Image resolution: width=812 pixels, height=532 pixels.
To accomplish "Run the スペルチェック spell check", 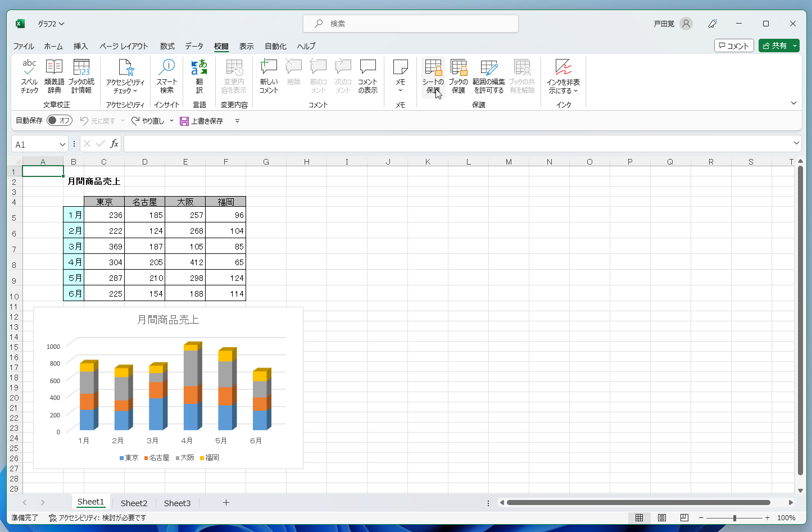I will coord(29,76).
